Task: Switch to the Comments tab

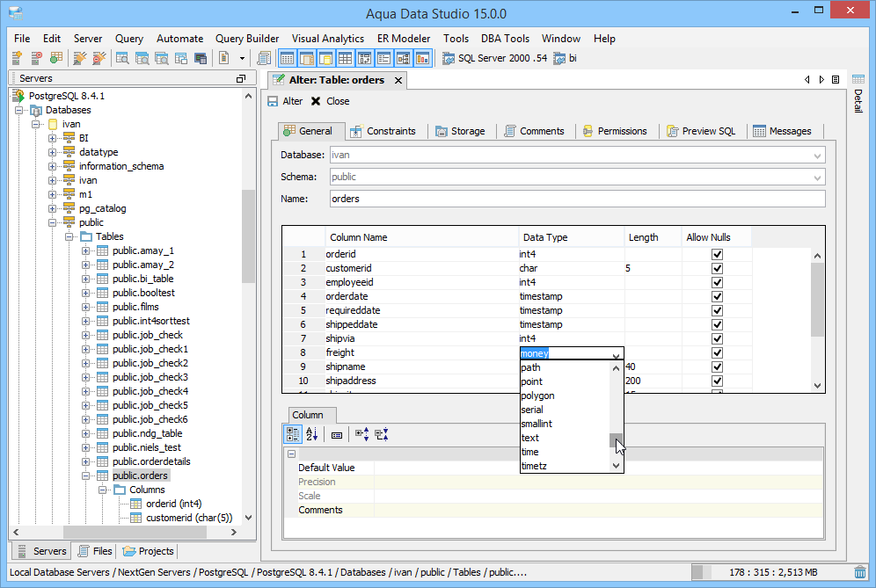Action: (534, 131)
